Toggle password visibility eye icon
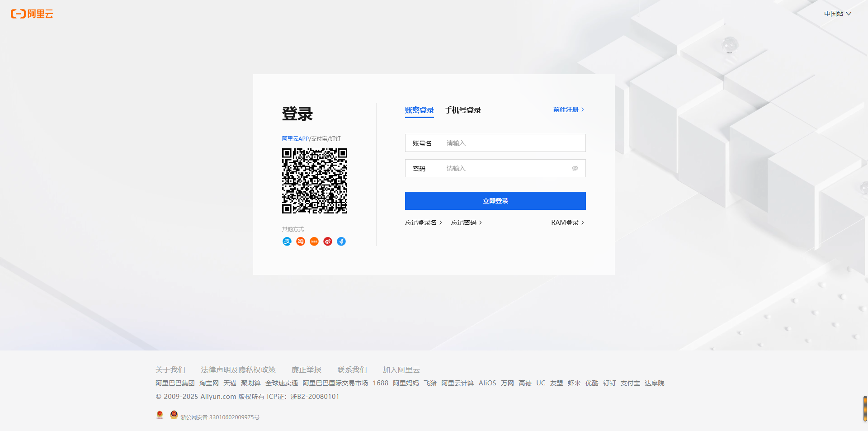Image resolution: width=868 pixels, height=431 pixels. click(575, 168)
